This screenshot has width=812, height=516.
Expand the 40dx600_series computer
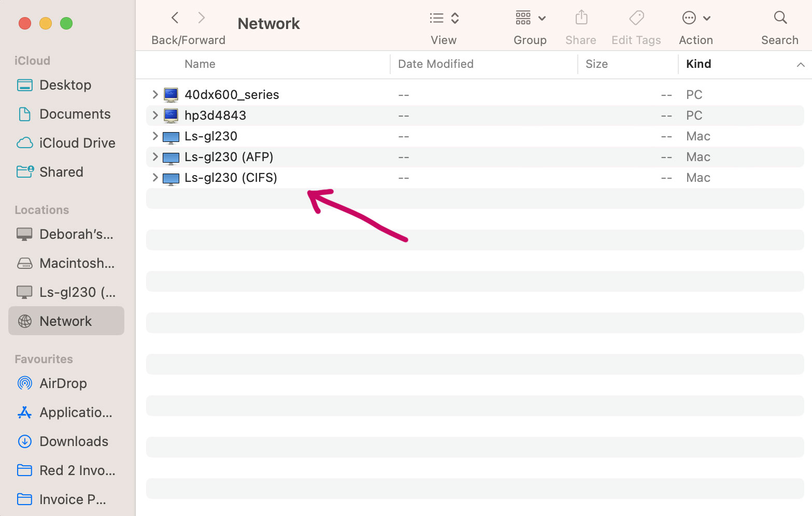coord(155,94)
